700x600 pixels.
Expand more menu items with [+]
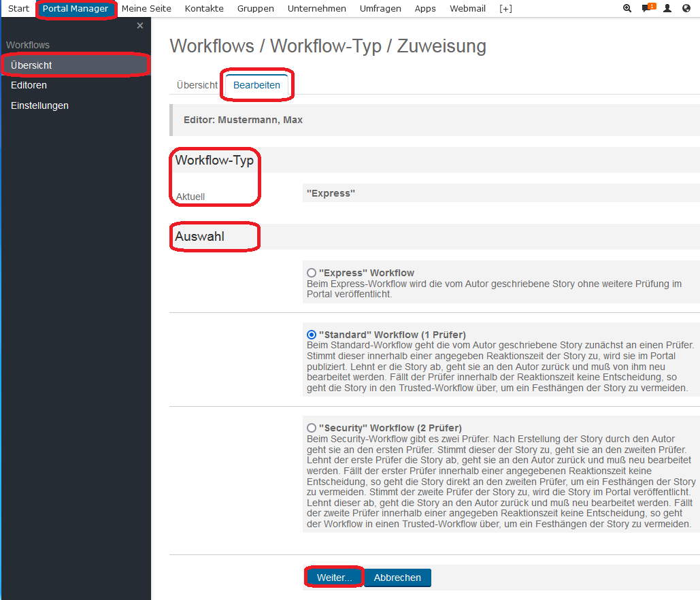coord(506,8)
